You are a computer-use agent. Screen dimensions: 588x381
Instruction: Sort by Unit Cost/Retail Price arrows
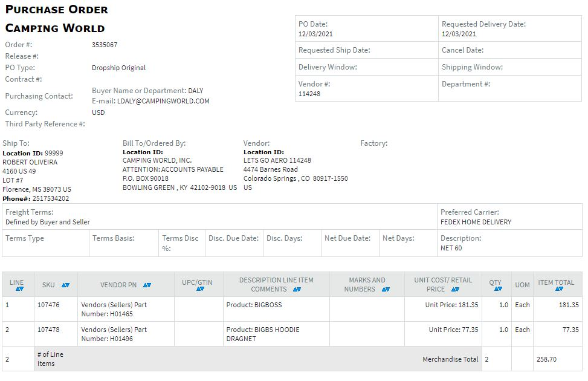click(455, 290)
